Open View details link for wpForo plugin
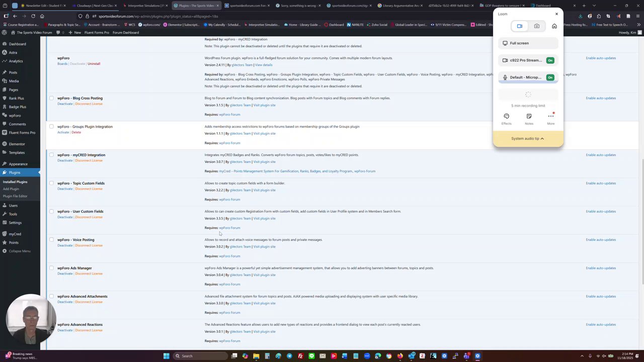Screen dimensions: 644x362 point(264,65)
